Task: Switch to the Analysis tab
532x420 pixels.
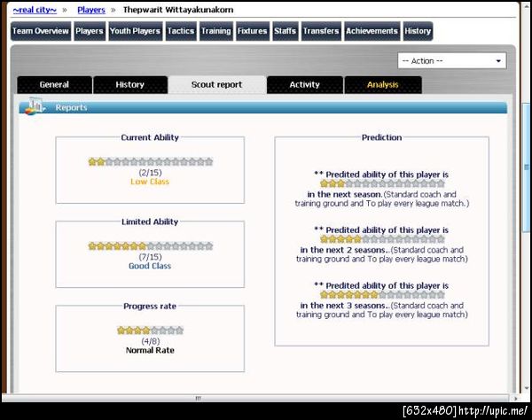Action: point(383,85)
